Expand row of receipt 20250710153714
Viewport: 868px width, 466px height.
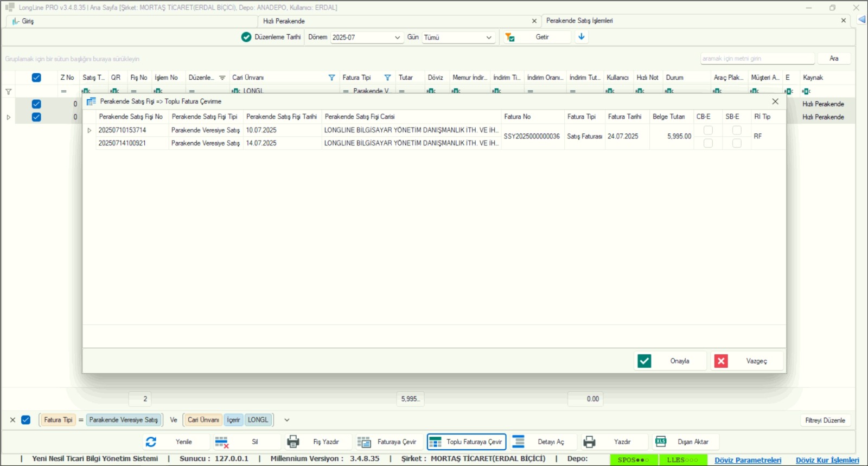(x=90, y=130)
